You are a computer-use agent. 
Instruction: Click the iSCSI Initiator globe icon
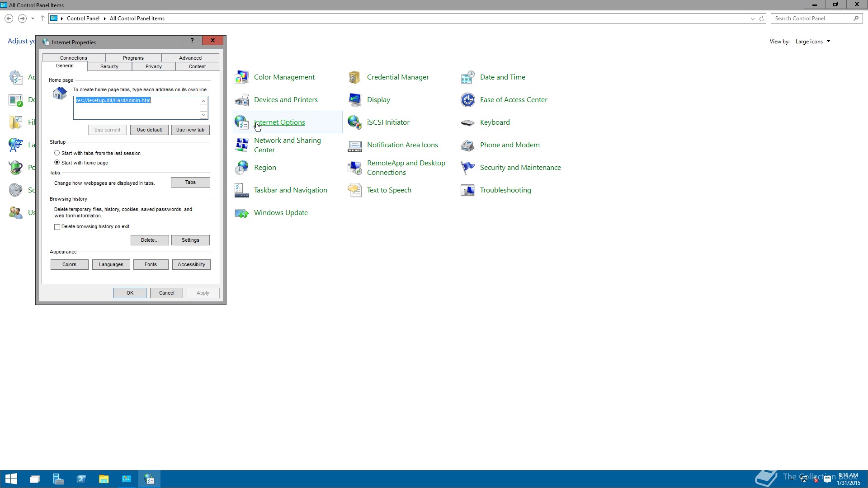point(355,122)
